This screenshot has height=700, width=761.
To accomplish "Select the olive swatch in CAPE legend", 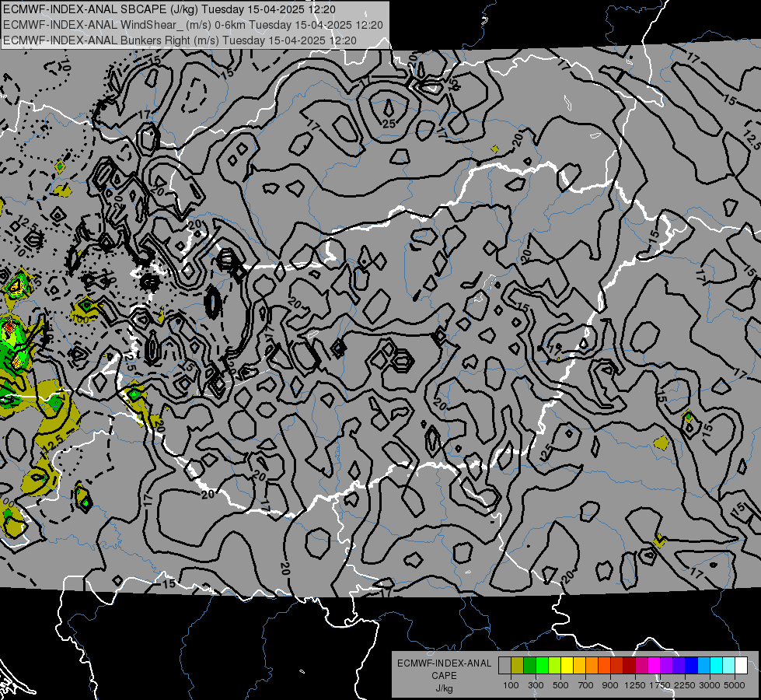I will 518,666.
